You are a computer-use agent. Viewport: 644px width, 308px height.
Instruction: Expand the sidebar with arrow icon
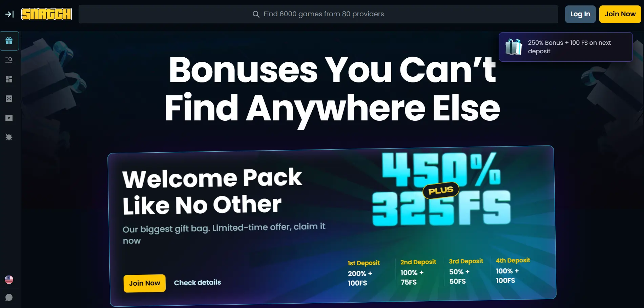(x=9, y=14)
